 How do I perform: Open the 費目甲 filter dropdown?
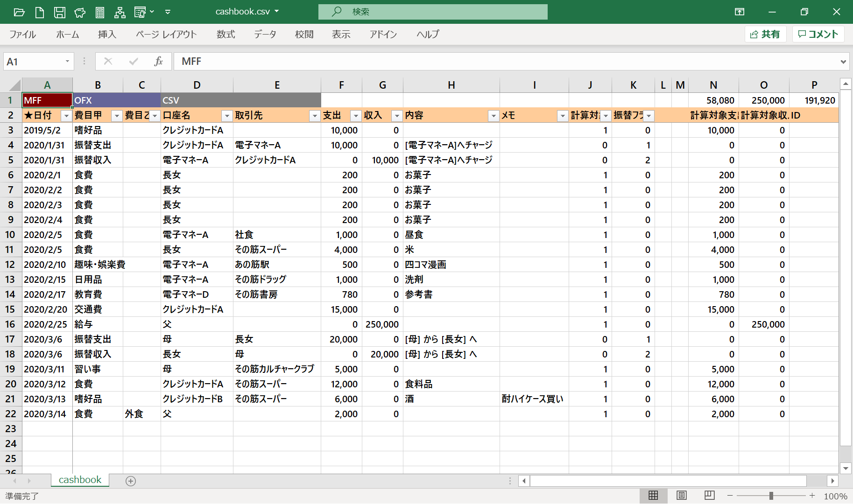(117, 116)
